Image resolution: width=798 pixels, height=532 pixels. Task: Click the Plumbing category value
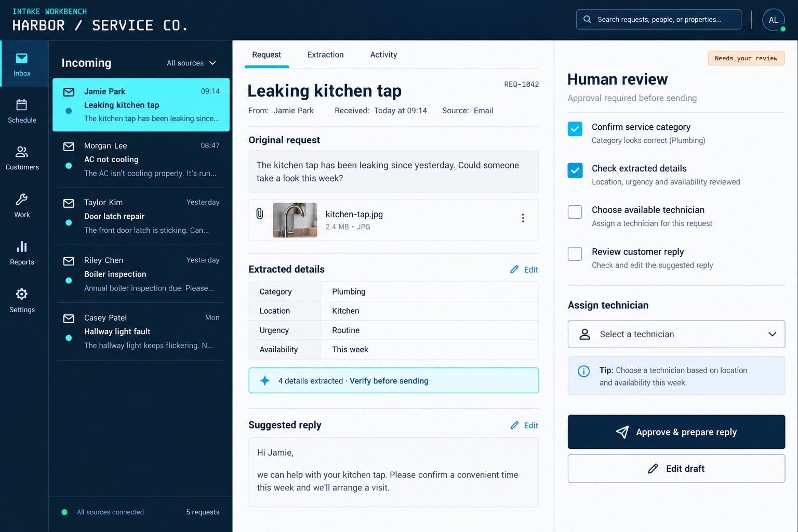349,291
